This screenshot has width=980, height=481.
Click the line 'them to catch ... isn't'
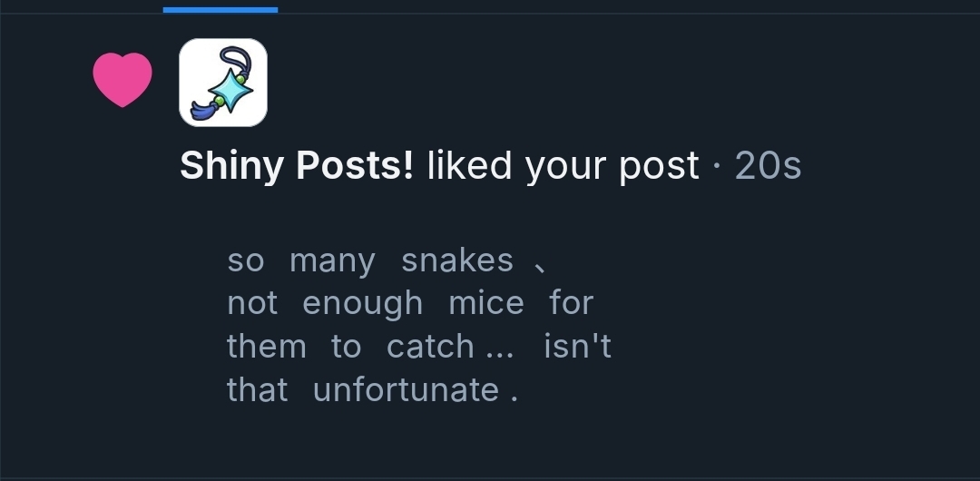pyautogui.click(x=418, y=346)
